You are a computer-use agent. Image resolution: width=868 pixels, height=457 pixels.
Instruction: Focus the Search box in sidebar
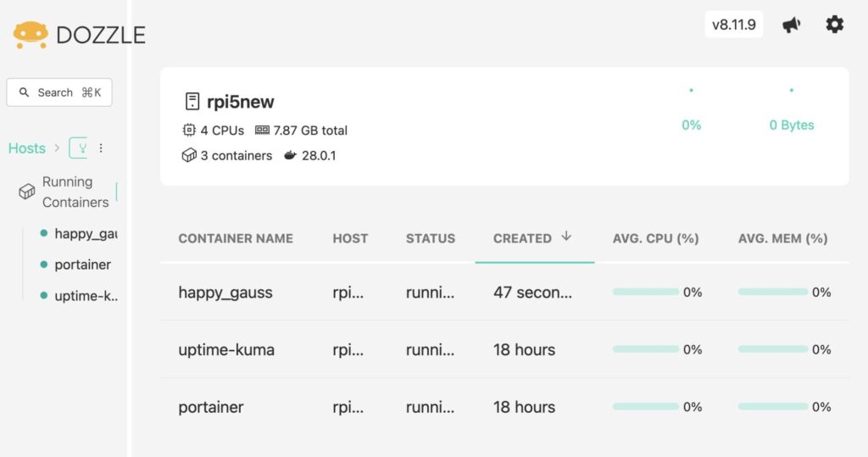click(59, 92)
